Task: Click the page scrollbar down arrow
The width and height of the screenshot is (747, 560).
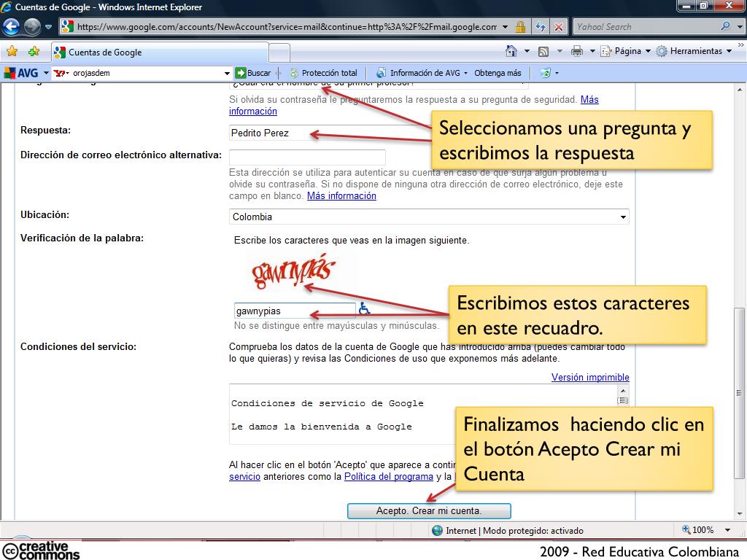Action: point(740,514)
